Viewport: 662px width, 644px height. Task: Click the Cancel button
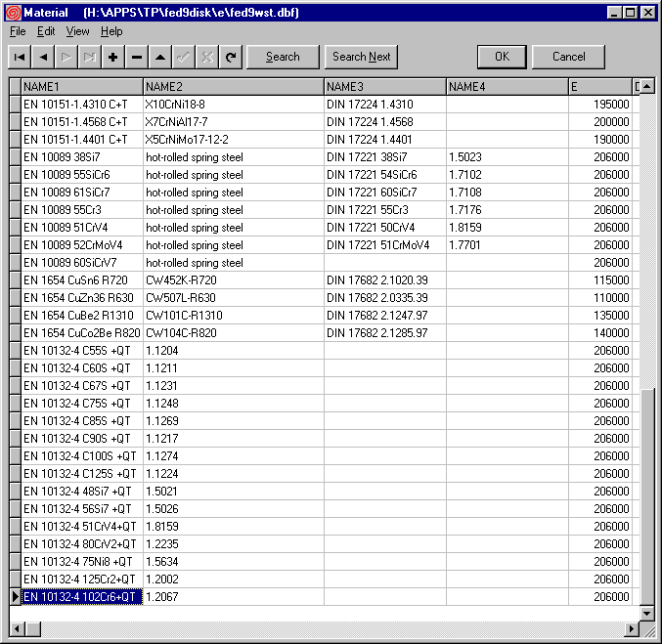click(568, 57)
